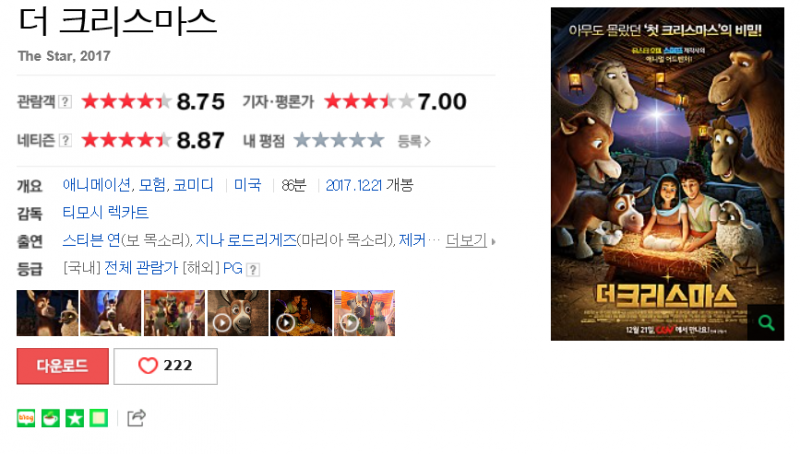
Task: Open the first donkey and sheep still thumbnail
Action: point(47,313)
